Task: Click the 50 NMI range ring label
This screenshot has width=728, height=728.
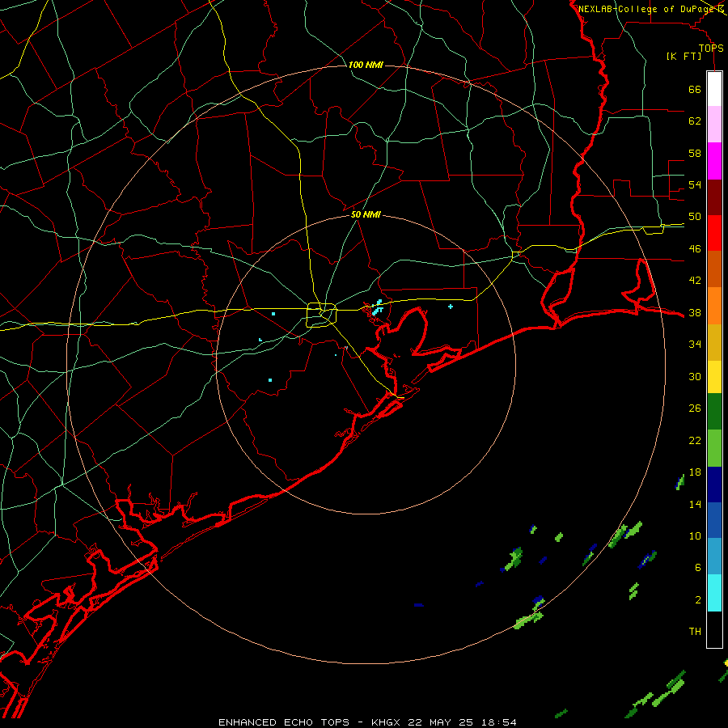Action: 366,214
